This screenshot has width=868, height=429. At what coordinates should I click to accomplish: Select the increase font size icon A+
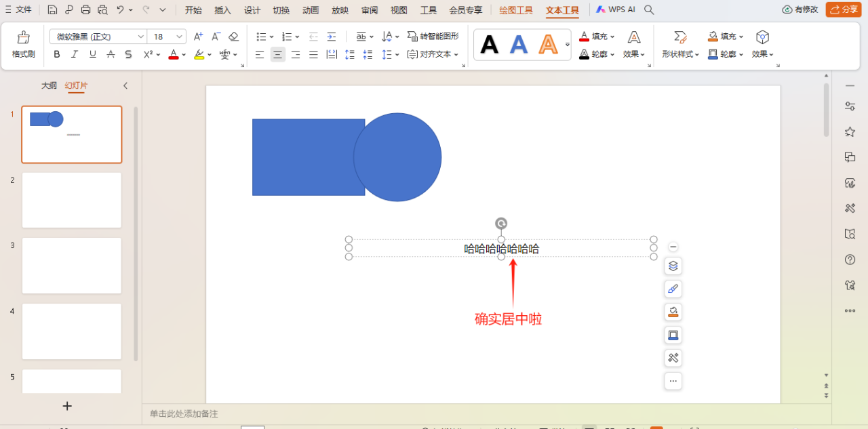point(196,36)
